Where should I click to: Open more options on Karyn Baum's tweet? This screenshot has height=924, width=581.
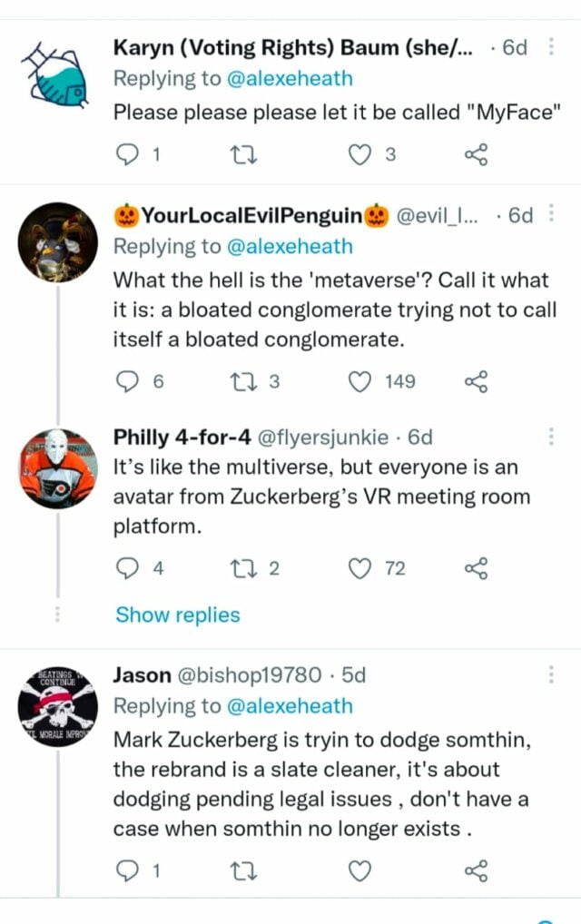(x=551, y=48)
